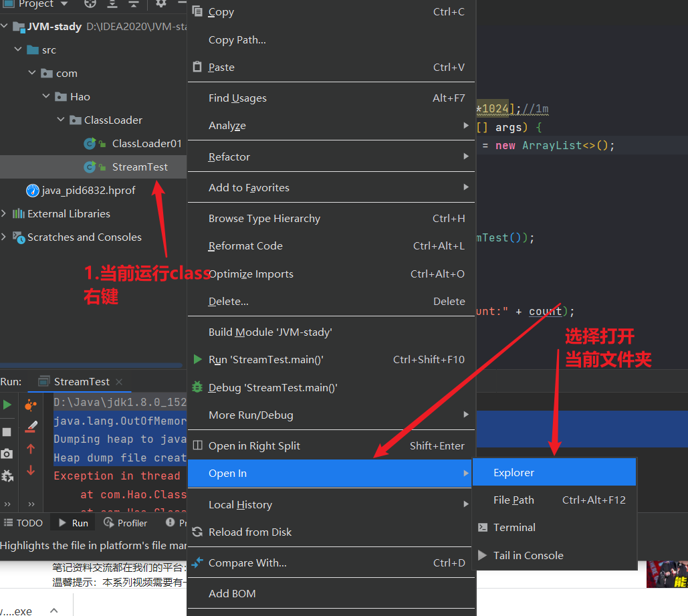Expand External Libraries node
Viewport: 688px width, 616px height.
pyautogui.click(x=3, y=213)
